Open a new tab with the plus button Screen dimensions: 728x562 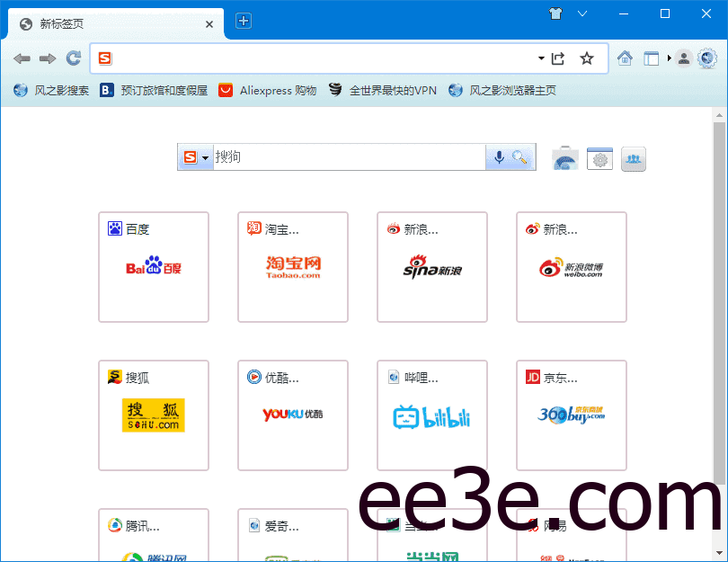tap(242, 21)
